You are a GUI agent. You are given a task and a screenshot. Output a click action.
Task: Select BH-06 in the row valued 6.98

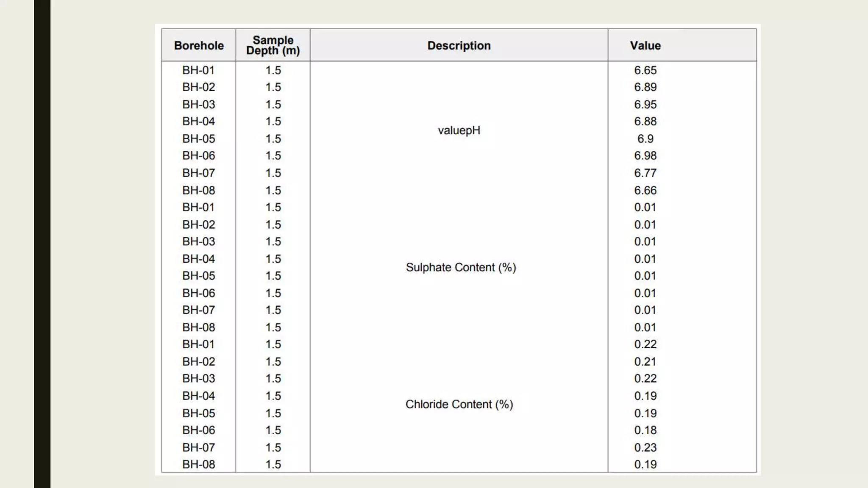click(198, 155)
